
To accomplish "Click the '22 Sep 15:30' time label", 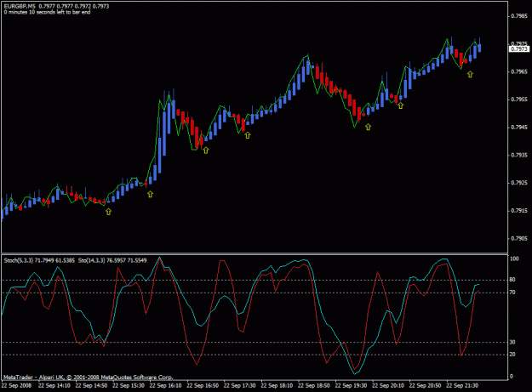I will point(129,385).
